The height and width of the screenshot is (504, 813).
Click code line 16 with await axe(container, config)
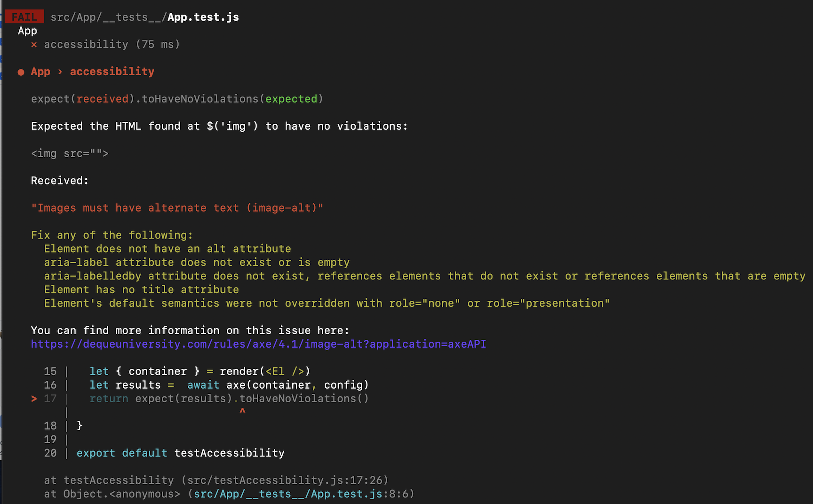click(206, 385)
